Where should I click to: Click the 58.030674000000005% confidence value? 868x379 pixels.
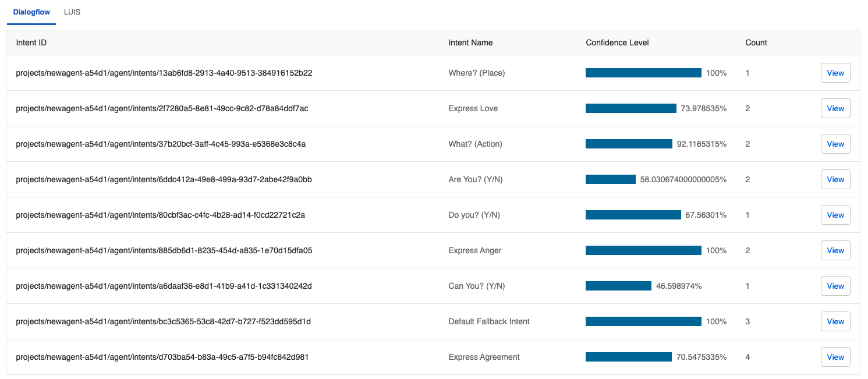[683, 179]
